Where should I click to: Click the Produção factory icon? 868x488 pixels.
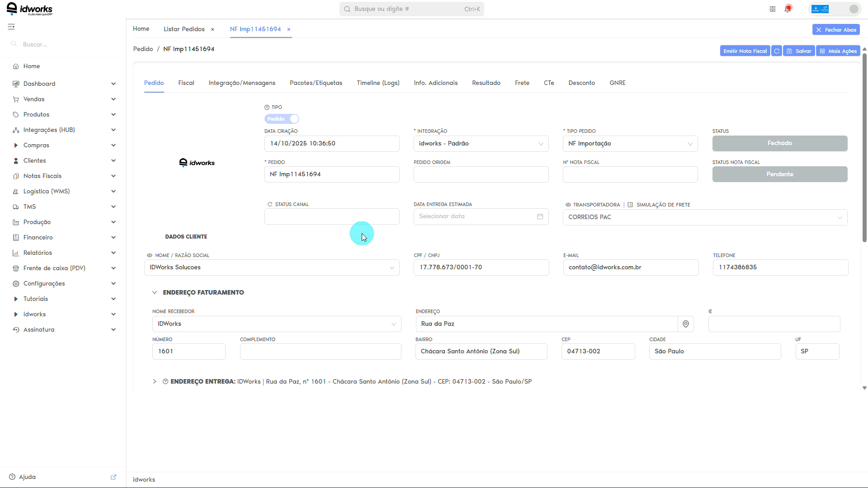point(16,222)
